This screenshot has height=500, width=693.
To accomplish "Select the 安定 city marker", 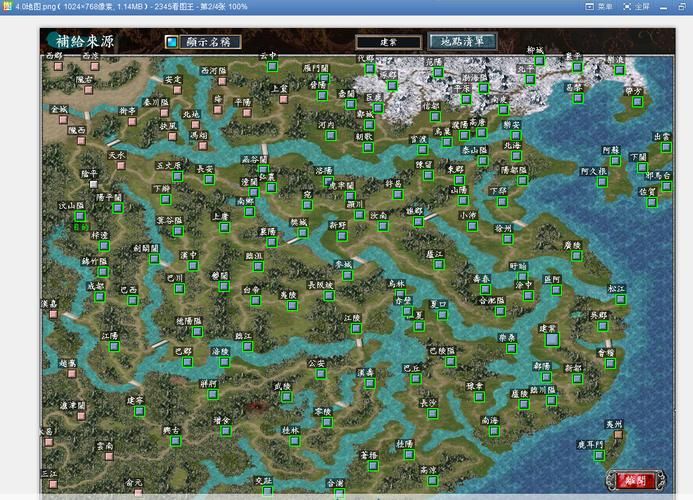I will 177,90.
